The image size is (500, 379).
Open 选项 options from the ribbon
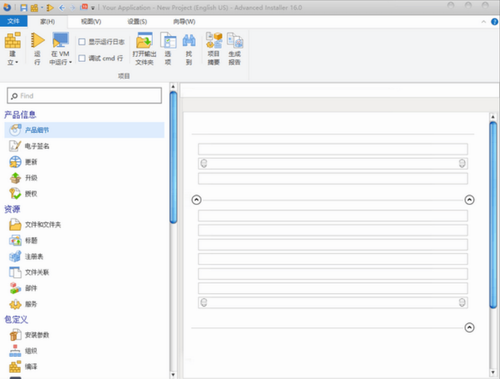point(168,49)
